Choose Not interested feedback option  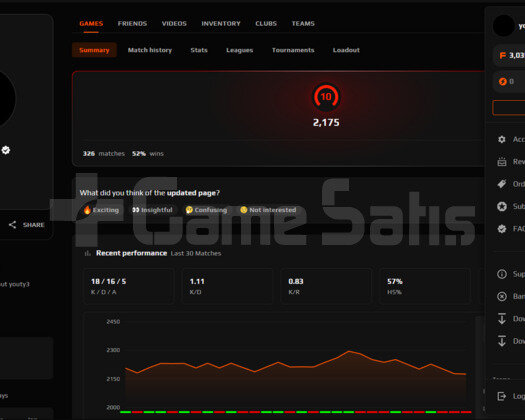pos(268,210)
